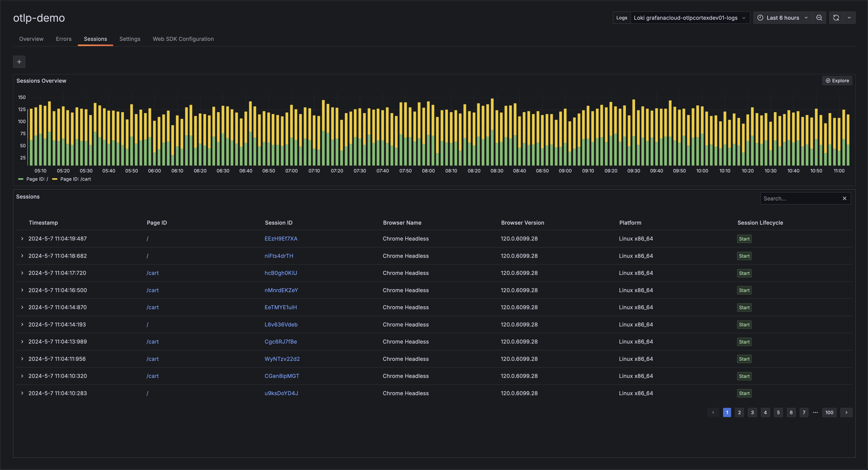The width and height of the screenshot is (868, 470).
Task: Expand the session row timestamped 11:04:19:487
Action: (x=22, y=238)
